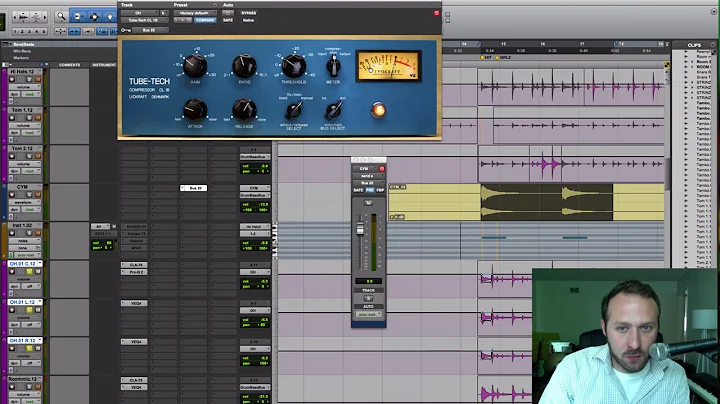The width and height of the screenshot is (720, 404).
Task: Flip the sidechain BUS SELECT switch
Action: click(333, 111)
